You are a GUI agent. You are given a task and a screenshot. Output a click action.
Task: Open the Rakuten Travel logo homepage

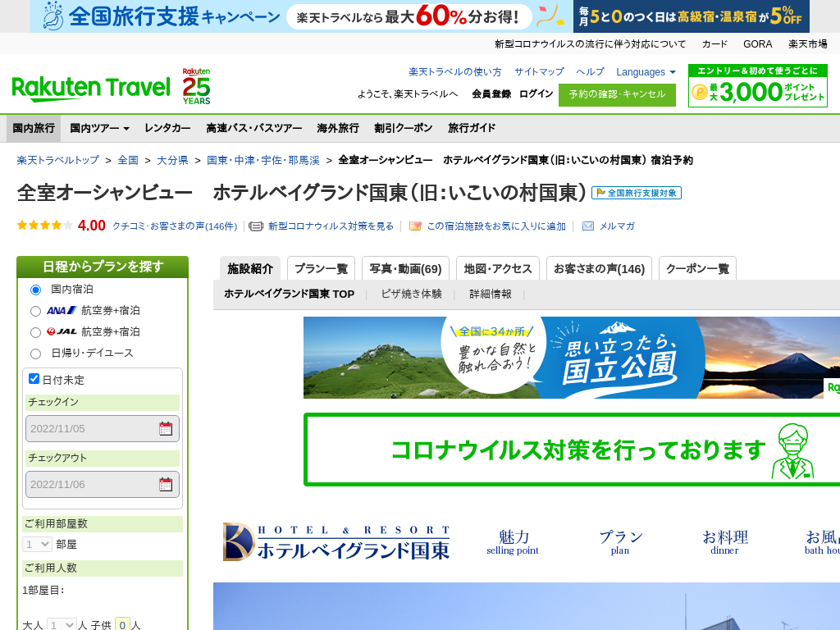point(90,89)
